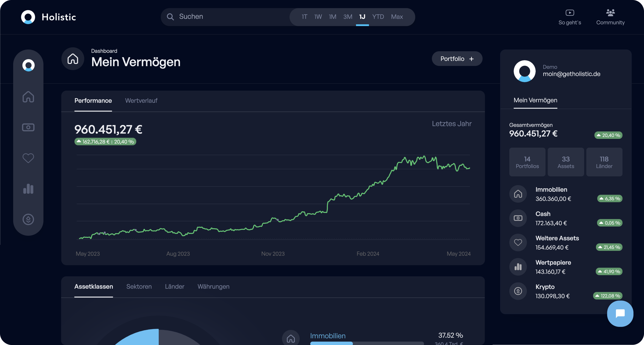Click the plus icon on Portfolio button
The height and width of the screenshot is (345, 644).
[471, 59]
